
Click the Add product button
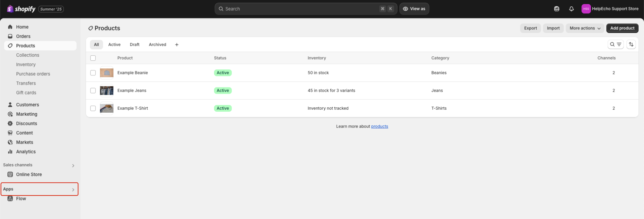(x=622, y=28)
